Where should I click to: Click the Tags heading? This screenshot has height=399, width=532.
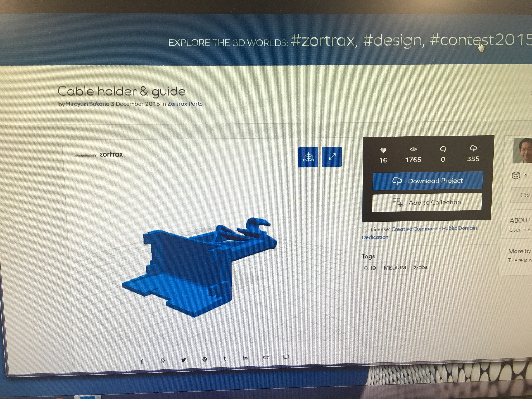368,256
